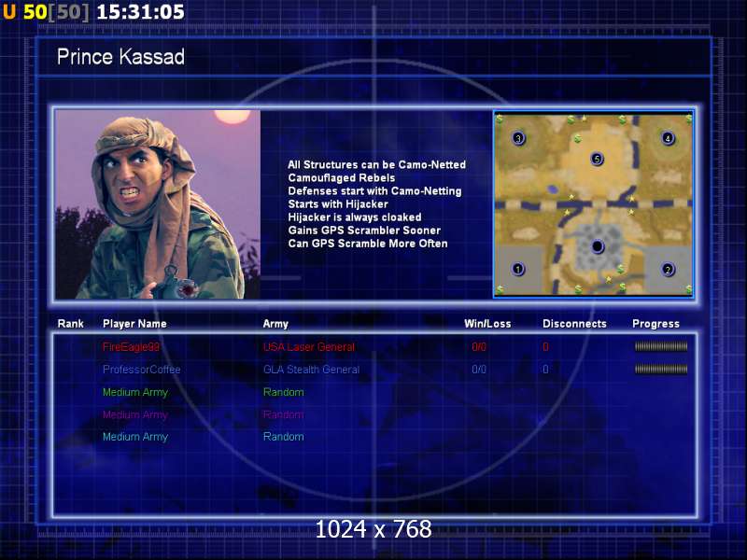Select start position 3 on the minimap
Viewport: 747px width, 560px height.
pyautogui.click(x=518, y=138)
